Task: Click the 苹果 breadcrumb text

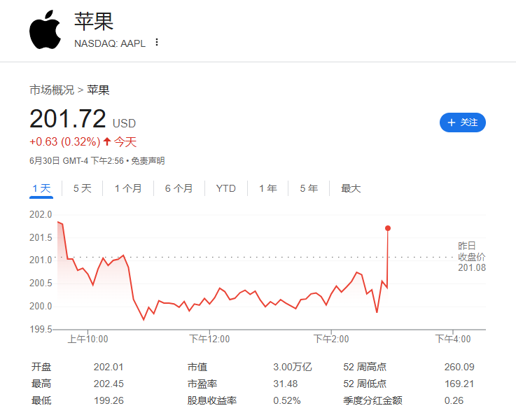Action: click(98, 90)
